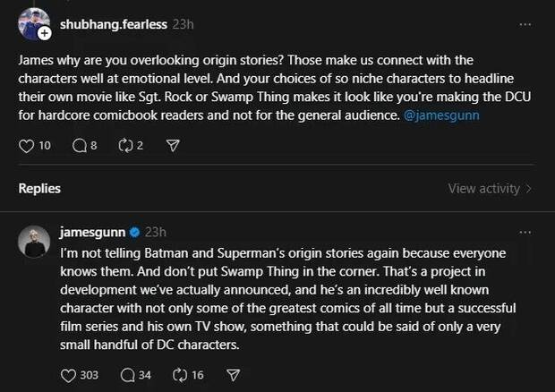
Task: Follow shubhang.fearless via plus badge on avatar
Action: [x=44, y=34]
